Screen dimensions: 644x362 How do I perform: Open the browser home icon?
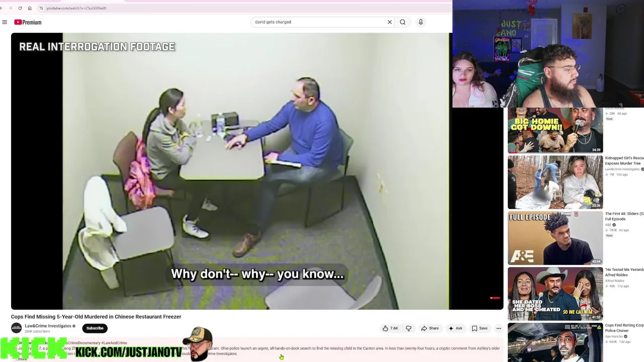(x=30, y=8)
